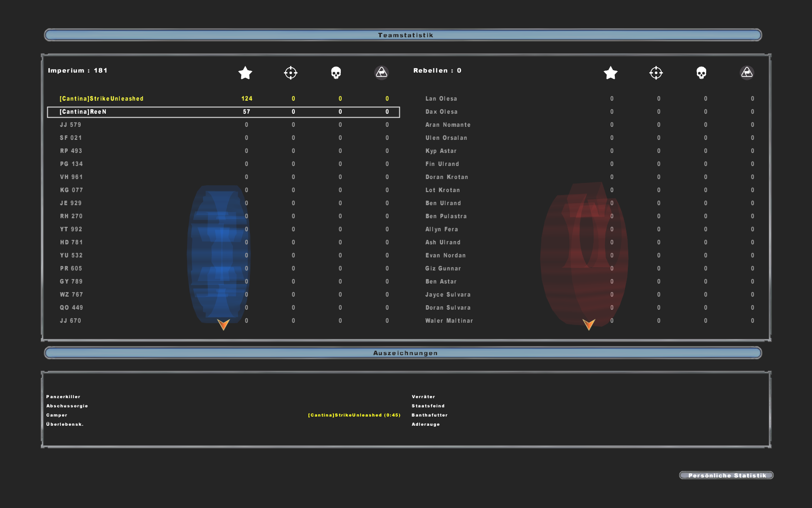Viewport: 812px width, 508px height.
Task: Click StrikeUnleashed's 124 points value
Action: pos(247,99)
